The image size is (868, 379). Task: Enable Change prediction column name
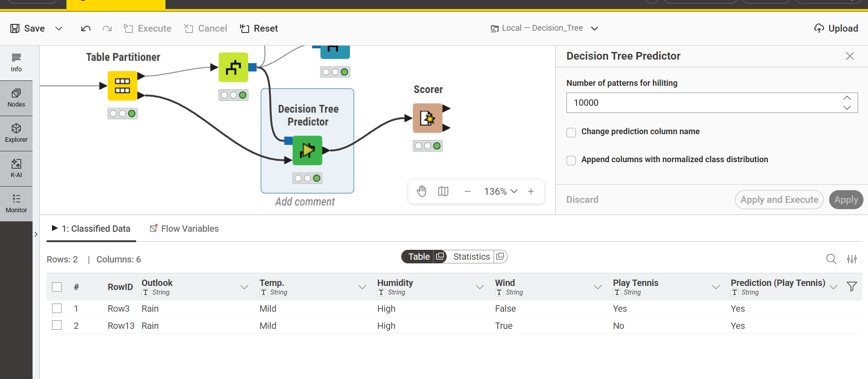click(x=571, y=132)
